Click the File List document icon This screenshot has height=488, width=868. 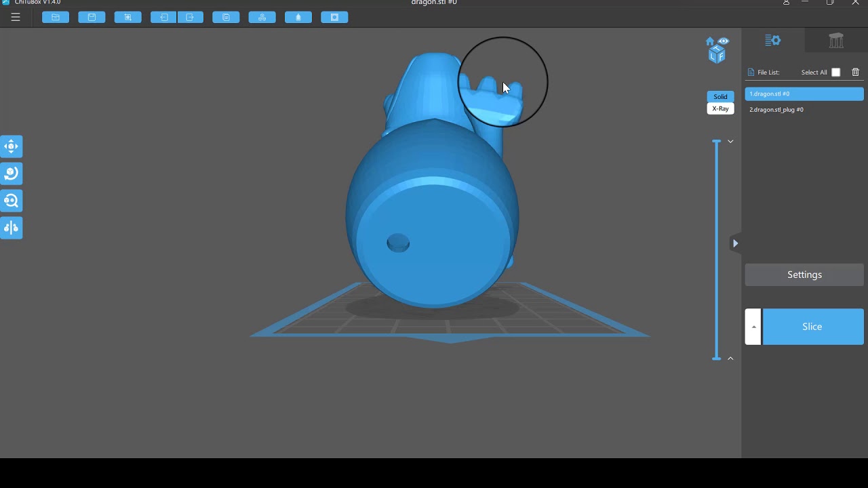point(751,73)
